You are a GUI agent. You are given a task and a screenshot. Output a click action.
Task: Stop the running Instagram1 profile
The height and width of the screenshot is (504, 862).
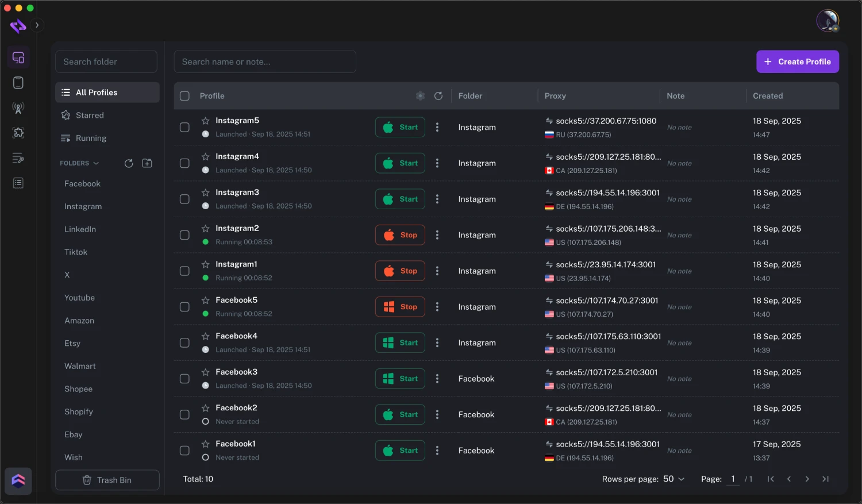(x=400, y=271)
